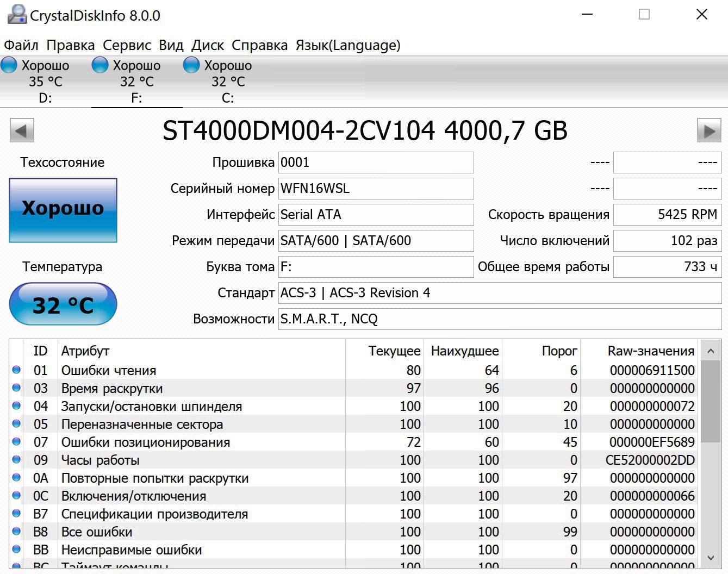Select drive C: status orb icon

tap(191, 65)
